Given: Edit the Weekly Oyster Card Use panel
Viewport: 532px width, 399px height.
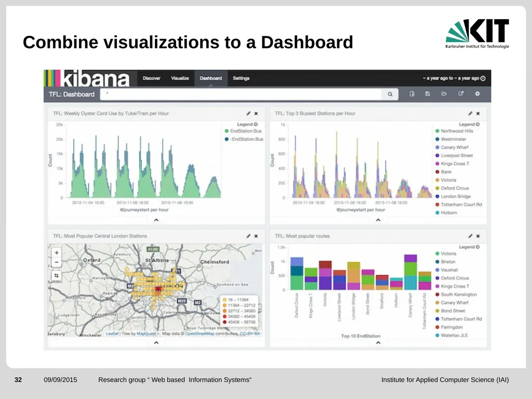Looking at the screenshot, I should pyautogui.click(x=248, y=113).
